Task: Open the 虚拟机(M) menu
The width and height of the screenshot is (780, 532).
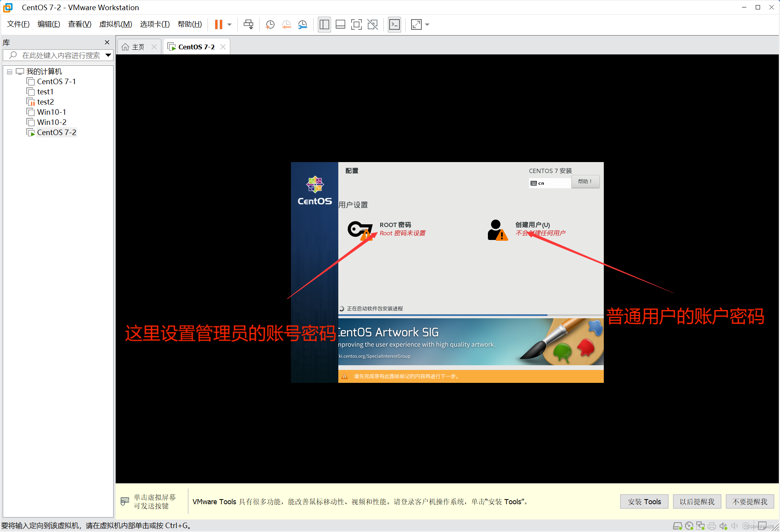Action: (x=116, y=24)
